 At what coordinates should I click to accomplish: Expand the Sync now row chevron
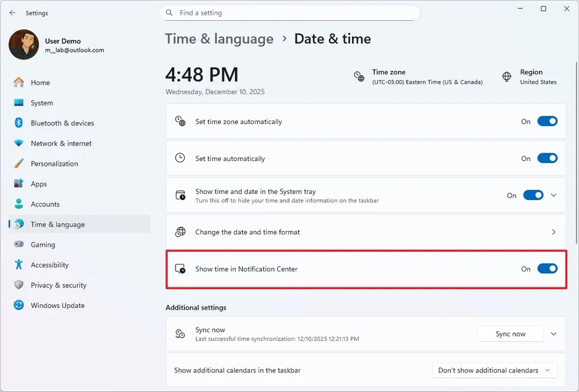click(x=554, y=334)
